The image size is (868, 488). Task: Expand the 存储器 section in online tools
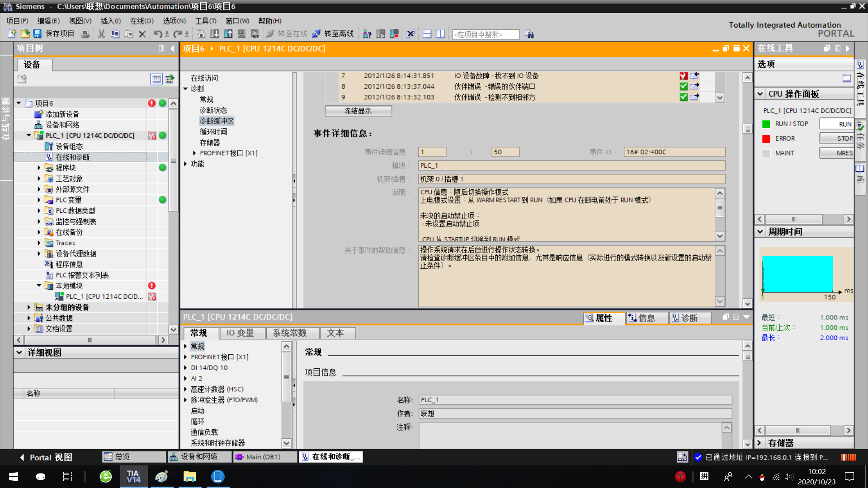760,443
